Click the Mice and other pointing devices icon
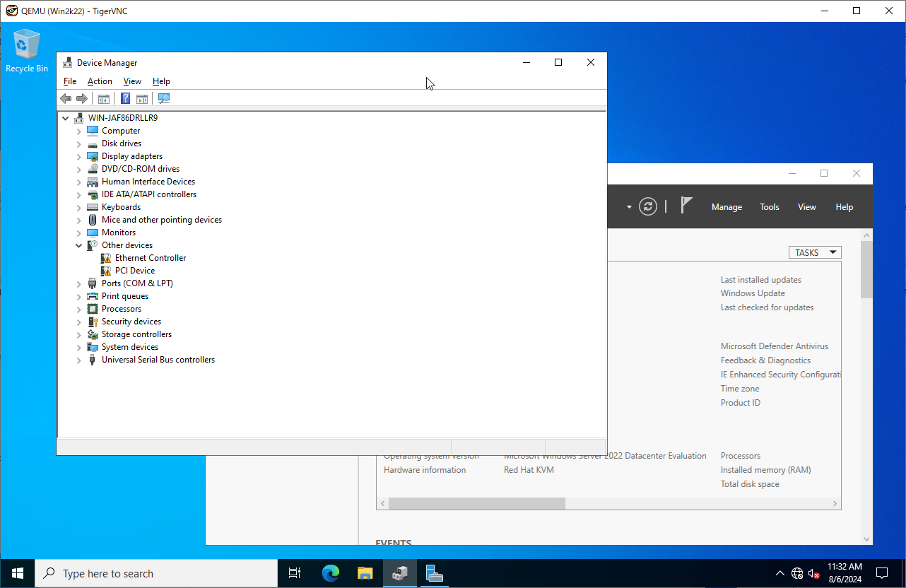 (93, 220)
